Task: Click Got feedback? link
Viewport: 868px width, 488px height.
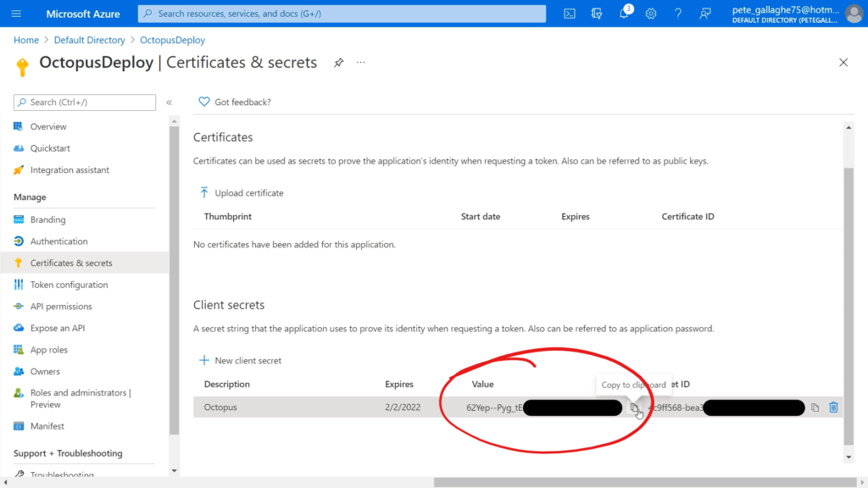Action: coord(235,102)
